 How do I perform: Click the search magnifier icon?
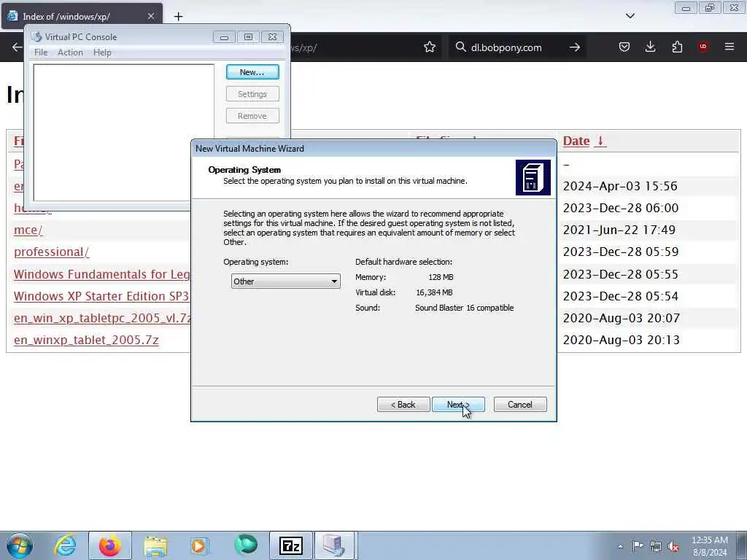[x=460, y=47]
